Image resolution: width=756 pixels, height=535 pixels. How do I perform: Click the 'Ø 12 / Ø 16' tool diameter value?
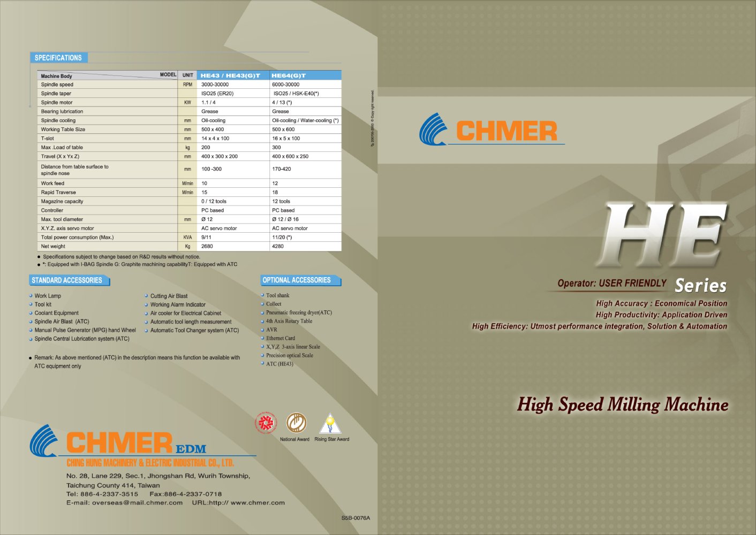(285, 219)
